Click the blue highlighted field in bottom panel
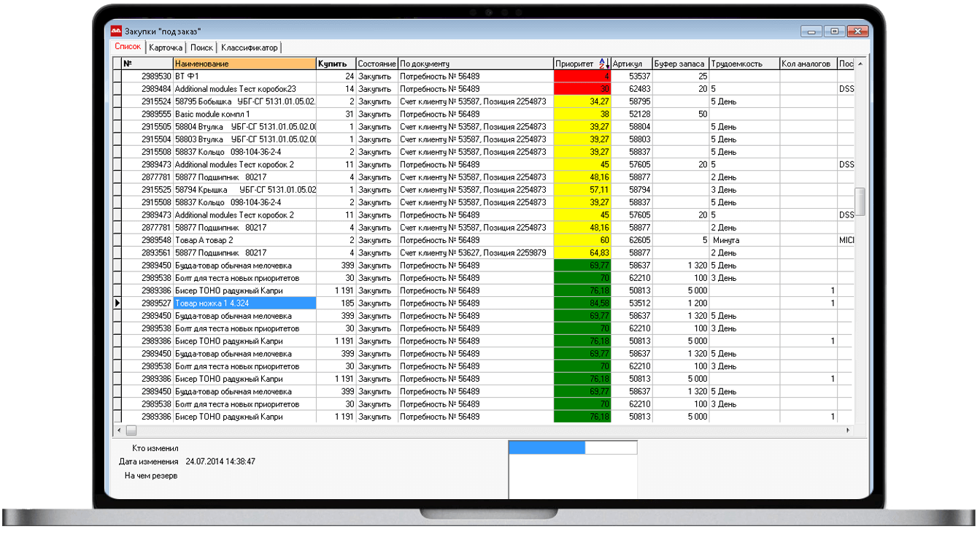The height and width of the screenshot is (540, 980). point(547,447)
